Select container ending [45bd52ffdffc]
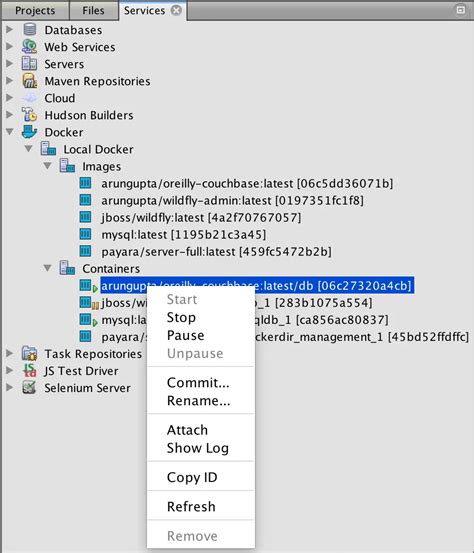Screen dimensions: 474x553 362,337
